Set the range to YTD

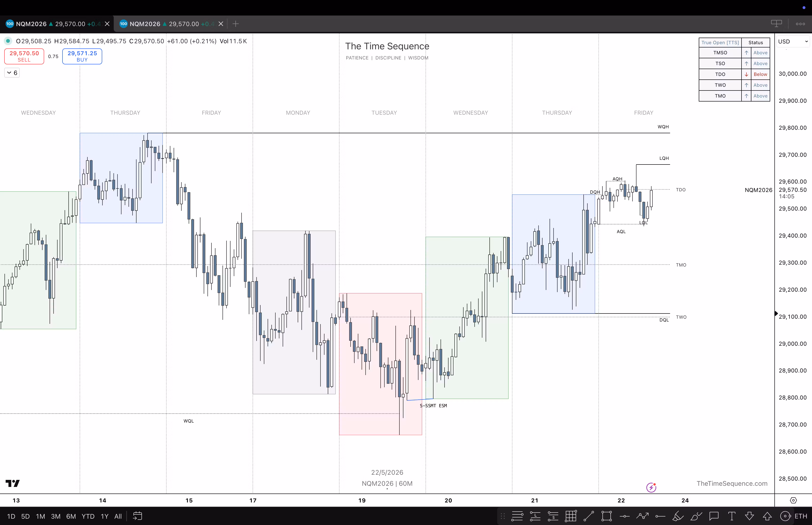pos(88,516)
